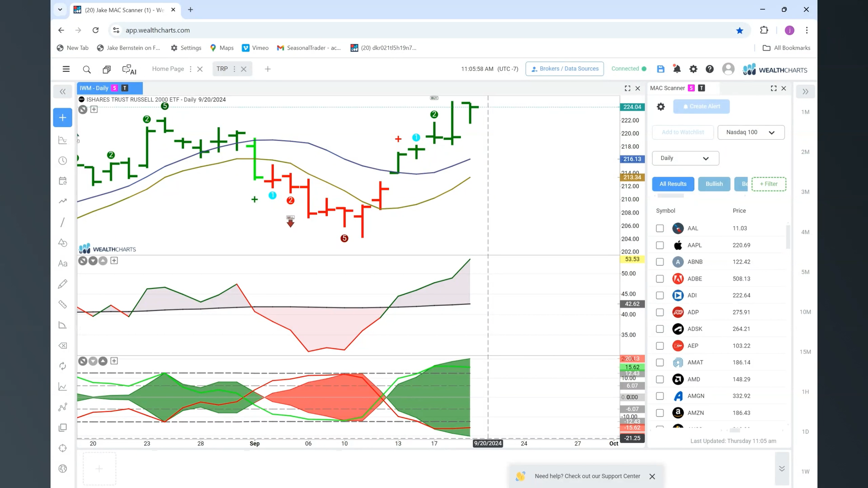Viewport: 868px width, 488px height.
Task: Open MAC Scanner settings gear
Action: click(660, 107)
